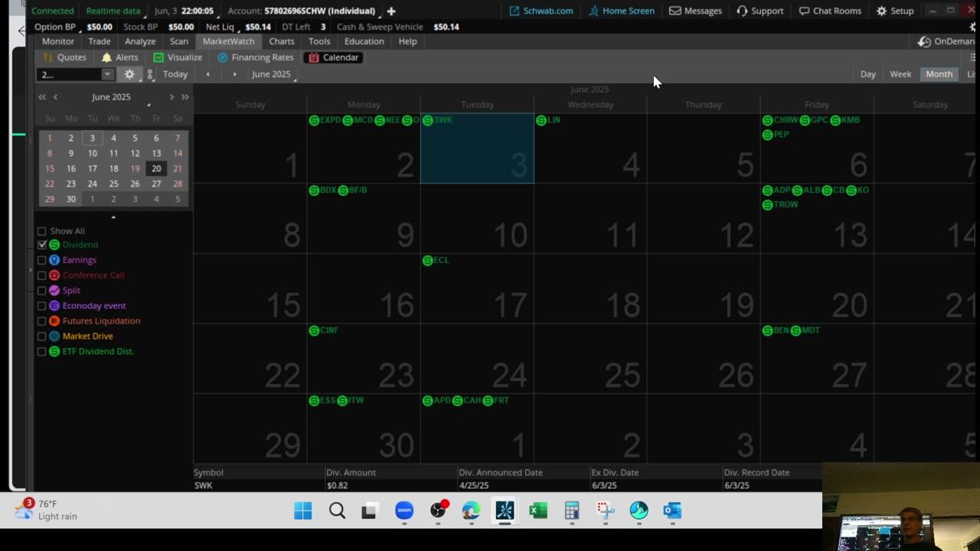Click the Today button
Screen dimensions: 980x551
point(175,74)
